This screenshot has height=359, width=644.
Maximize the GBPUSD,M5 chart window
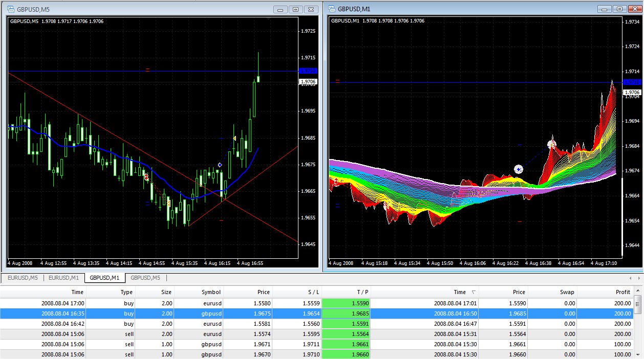pos(295,9)
